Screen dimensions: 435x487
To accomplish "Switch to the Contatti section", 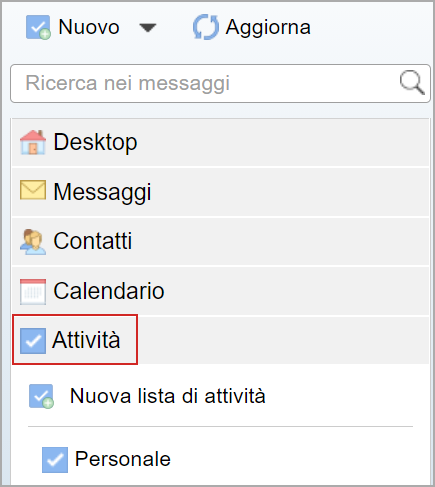I will (x=220, y=242).
